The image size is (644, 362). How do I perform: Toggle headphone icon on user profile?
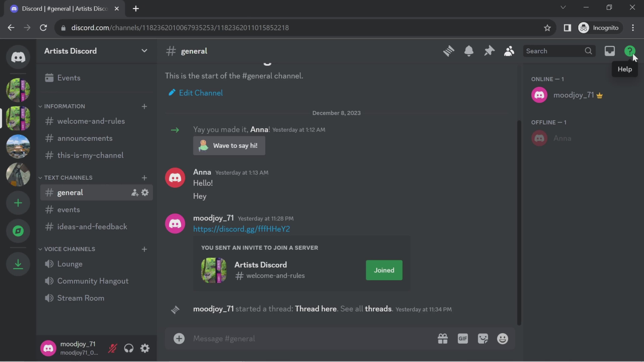[129, 348]
